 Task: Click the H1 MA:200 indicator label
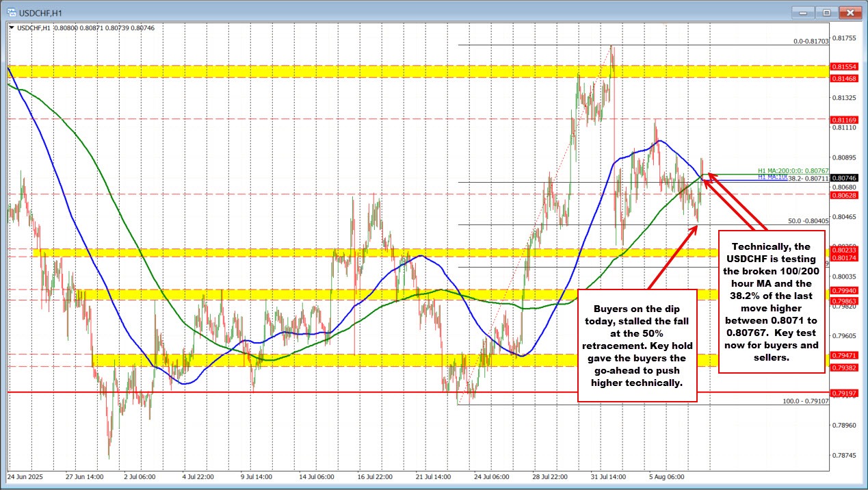[793, 170]
